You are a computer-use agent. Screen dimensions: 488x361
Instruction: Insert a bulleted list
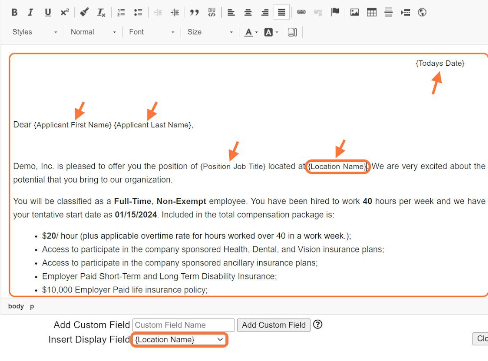coord(138,13)
